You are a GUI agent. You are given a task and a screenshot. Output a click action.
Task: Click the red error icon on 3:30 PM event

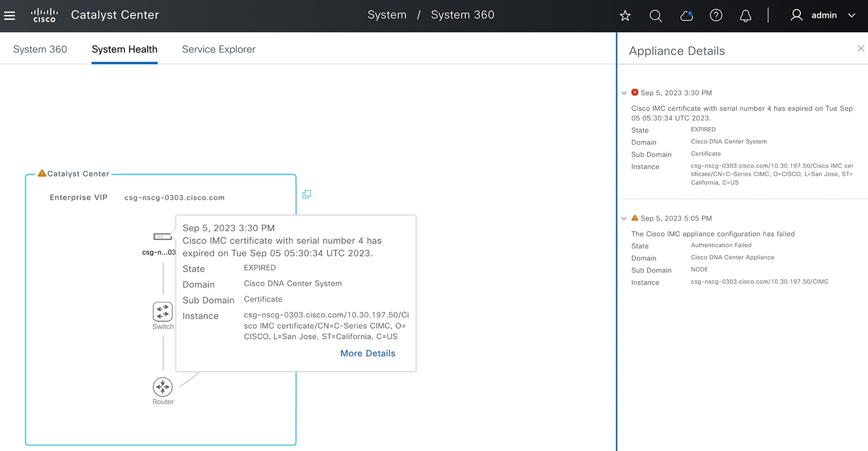(635, 92)
